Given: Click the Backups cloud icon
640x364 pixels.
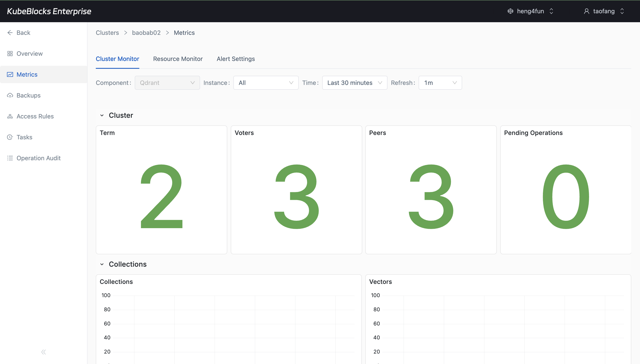Looking at the screenshot, I should [10, 95].
